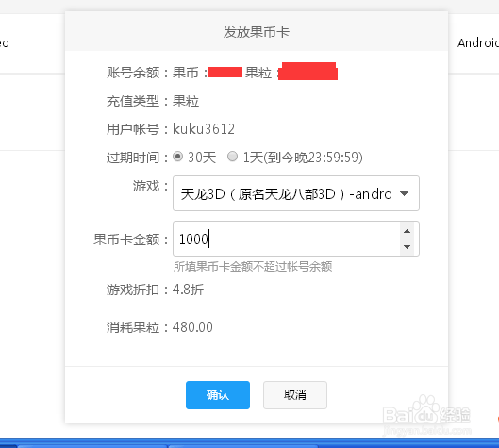The height and width of the screenshot is (448, 499).
Task: Click the 游戏折扣 value 4.8折
Action: (188, 290)
